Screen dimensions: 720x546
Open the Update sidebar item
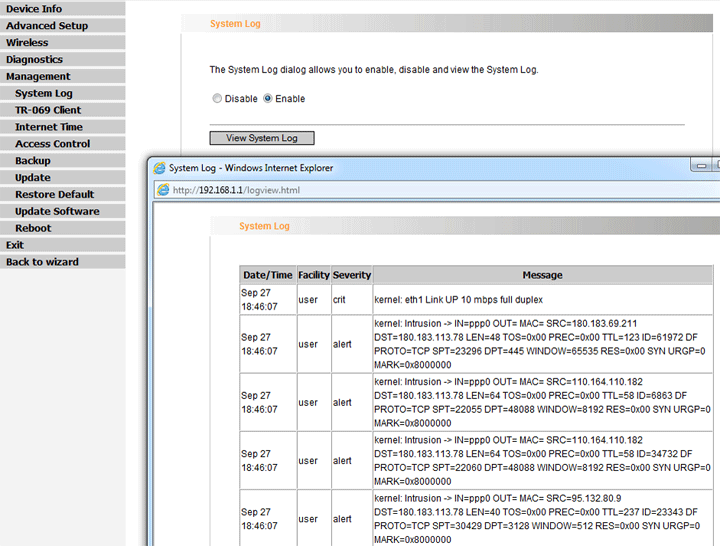coord(62,178)
